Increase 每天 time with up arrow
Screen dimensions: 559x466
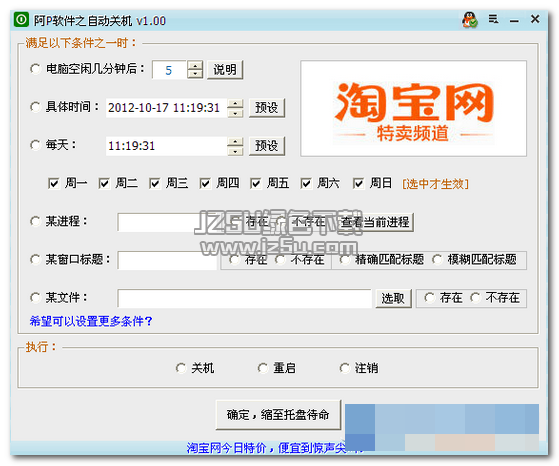235,142
